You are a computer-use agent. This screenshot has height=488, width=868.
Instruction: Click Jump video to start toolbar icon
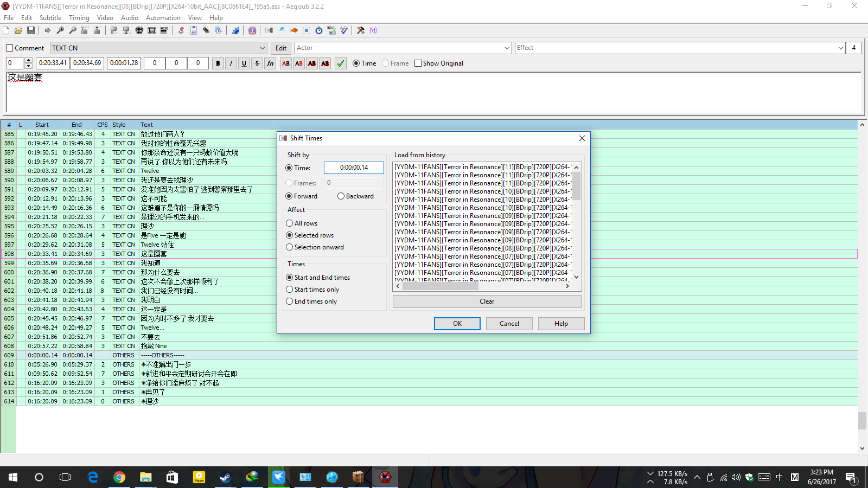[x=85, y=30]
